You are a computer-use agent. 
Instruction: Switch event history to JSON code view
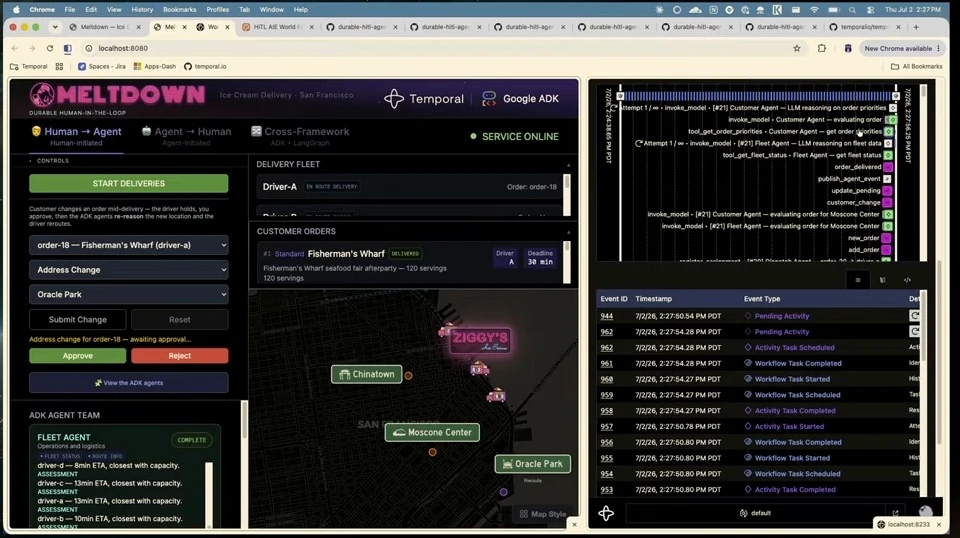coord(907,280)
